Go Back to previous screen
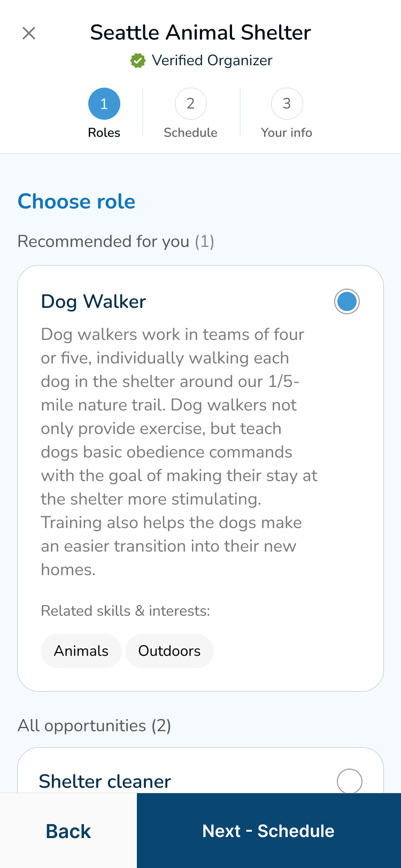The width and height of the screenshot is (401, 868). tap(68, 831)
